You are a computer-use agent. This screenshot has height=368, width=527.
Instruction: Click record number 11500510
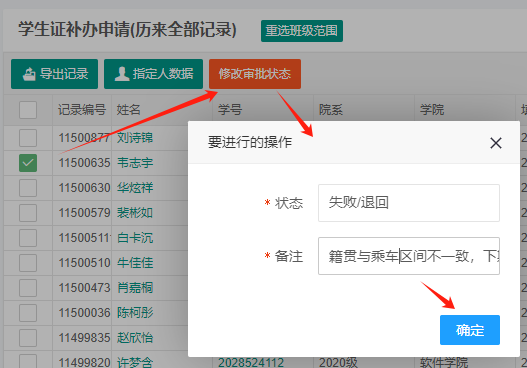point(84,262)
